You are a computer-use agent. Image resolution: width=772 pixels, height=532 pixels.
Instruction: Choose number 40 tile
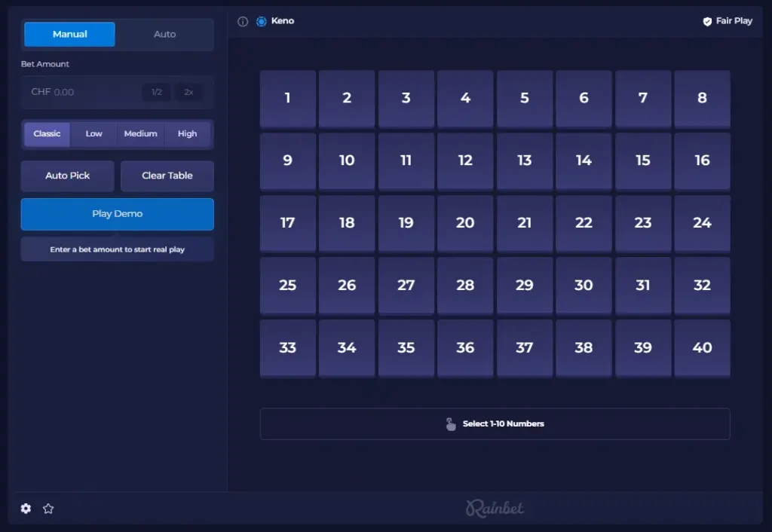pos(702,348)
